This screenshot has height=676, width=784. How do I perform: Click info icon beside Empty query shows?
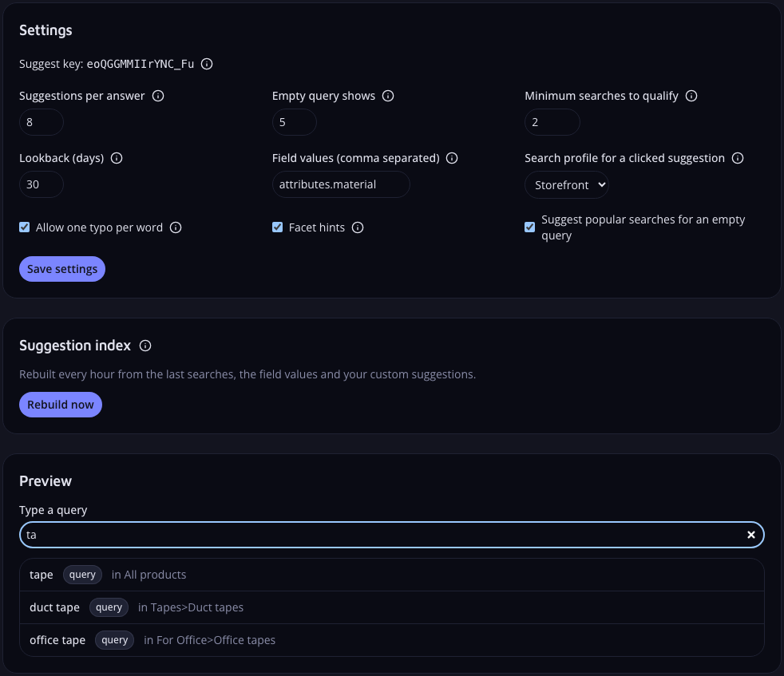[x=388, y=96]
